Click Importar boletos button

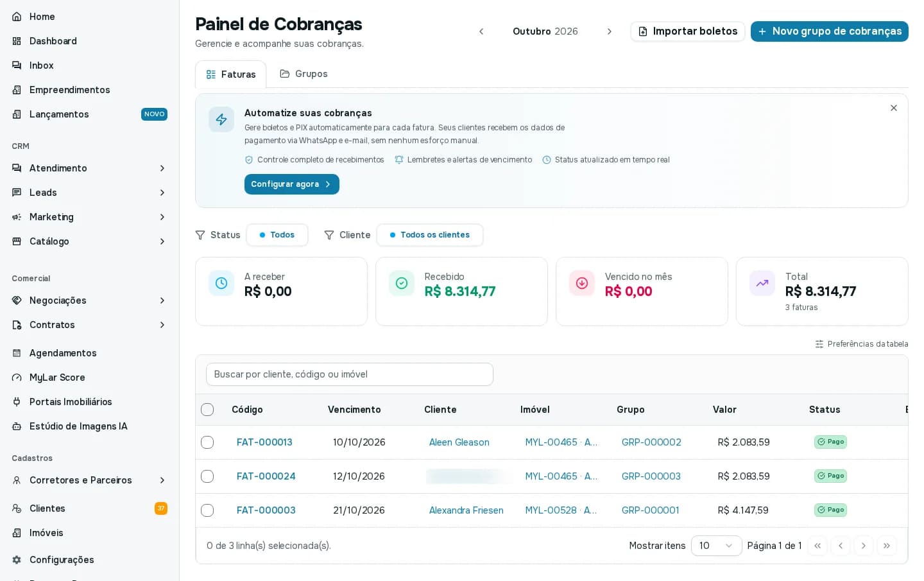pos(688,31)
